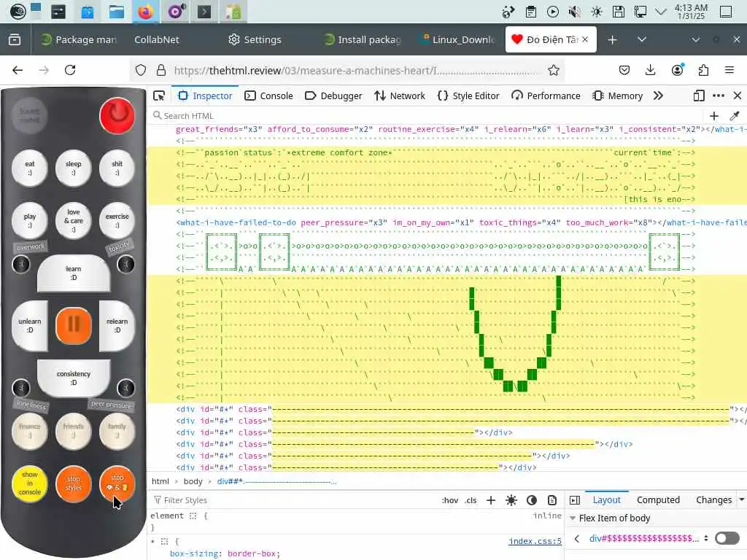Image resolution: width=747 pixels, height=560 pixels.
Task: Switch to the CollabNet tab
Action: [157, 39]
